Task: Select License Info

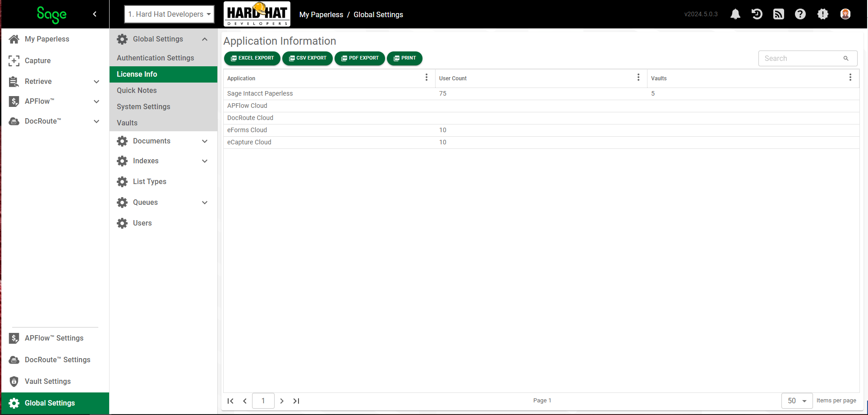Action: [x=163, y=74]
